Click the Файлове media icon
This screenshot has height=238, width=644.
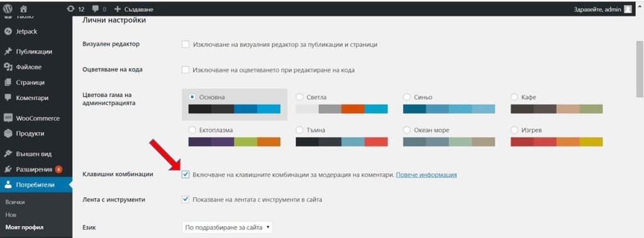point(8,67)
